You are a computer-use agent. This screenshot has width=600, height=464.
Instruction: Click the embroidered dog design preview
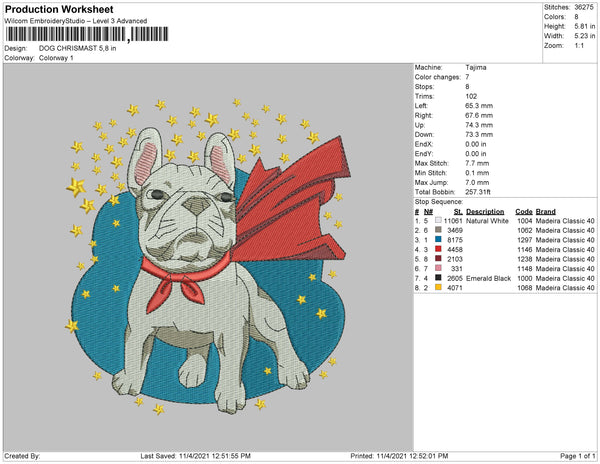pyautogui.click(x=208, y=257)
